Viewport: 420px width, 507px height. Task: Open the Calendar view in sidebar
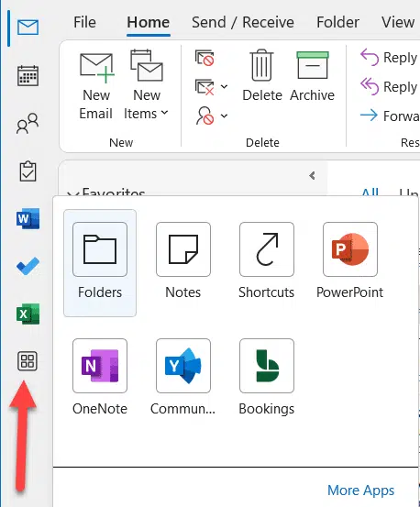point(28,75)
